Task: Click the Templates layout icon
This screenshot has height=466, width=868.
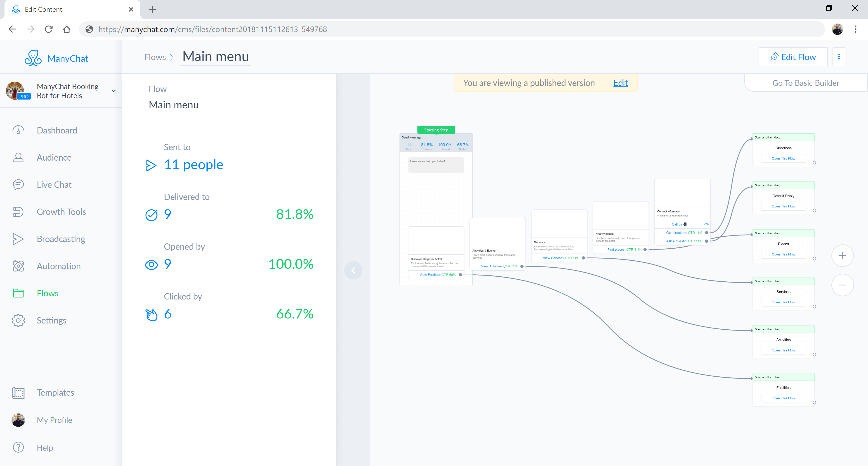Action: tap(18, 393)
